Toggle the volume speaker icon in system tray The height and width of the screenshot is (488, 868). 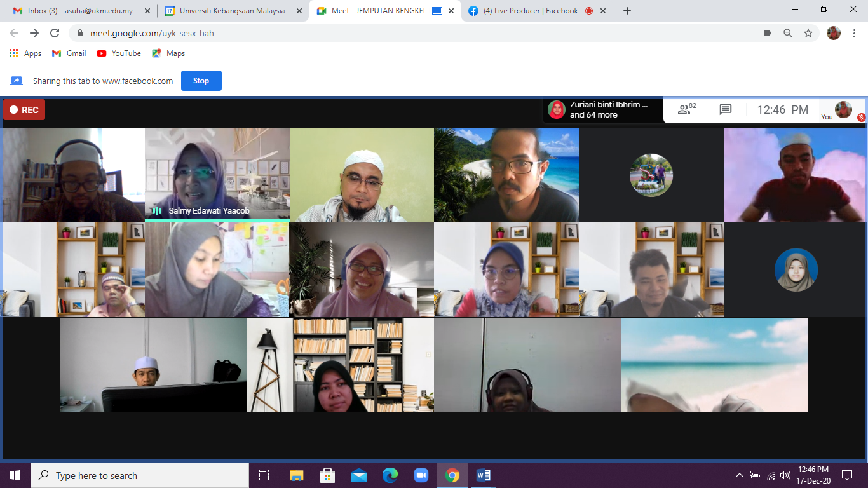785,475
